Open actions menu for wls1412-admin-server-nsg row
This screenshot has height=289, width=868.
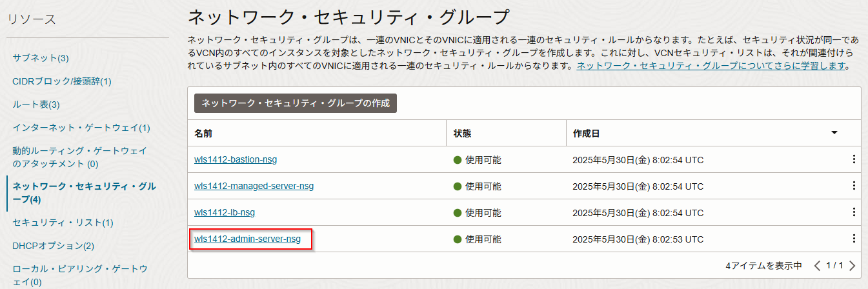854,239
